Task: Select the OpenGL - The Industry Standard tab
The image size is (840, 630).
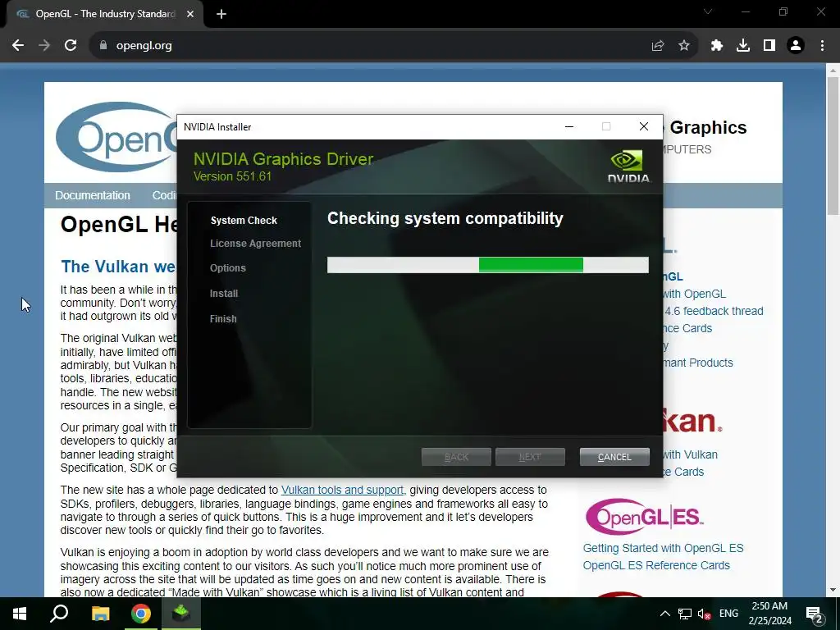Action: [x=105, y=15]
